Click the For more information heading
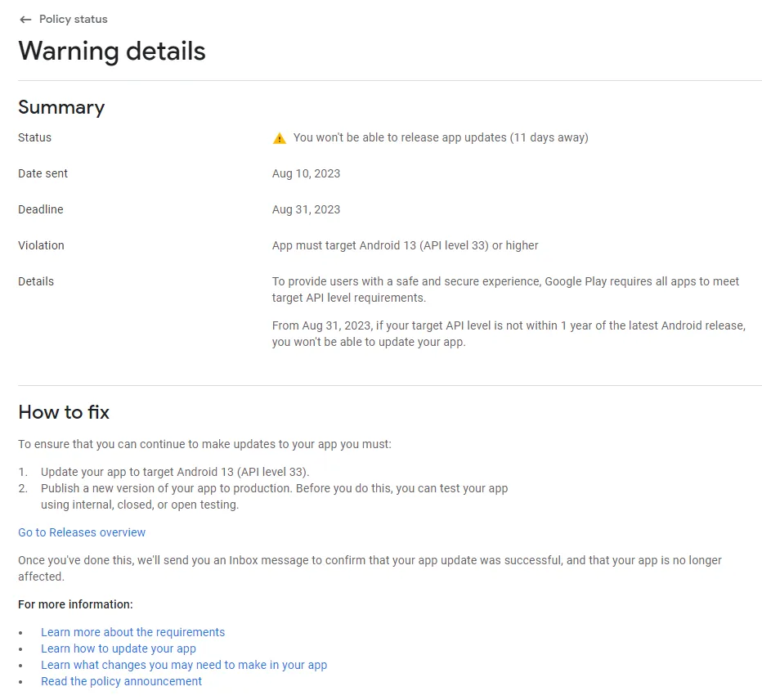762x700 pixels. pos(75,604)
